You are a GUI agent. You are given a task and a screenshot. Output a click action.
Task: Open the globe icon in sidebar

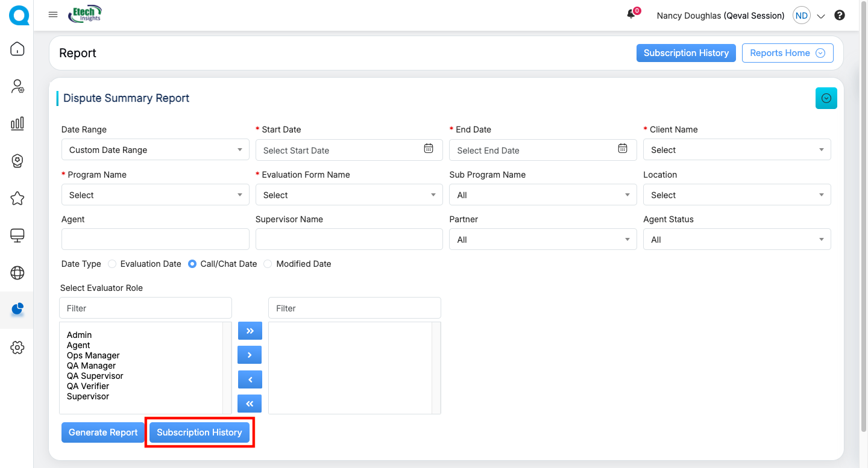(17, 273)
